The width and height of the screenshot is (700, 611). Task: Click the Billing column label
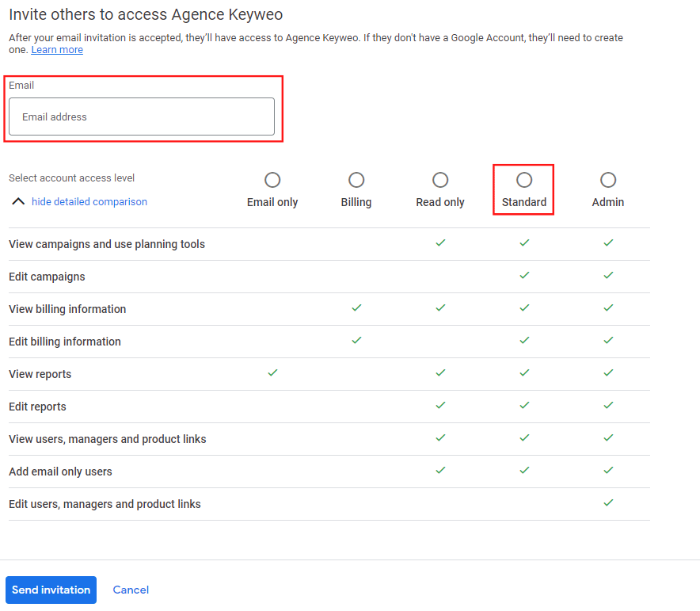(356, 202)
